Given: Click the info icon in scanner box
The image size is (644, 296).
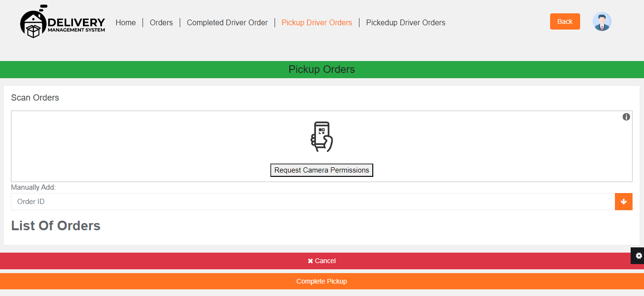Looking at the screenshot, I should click(626, 117).
